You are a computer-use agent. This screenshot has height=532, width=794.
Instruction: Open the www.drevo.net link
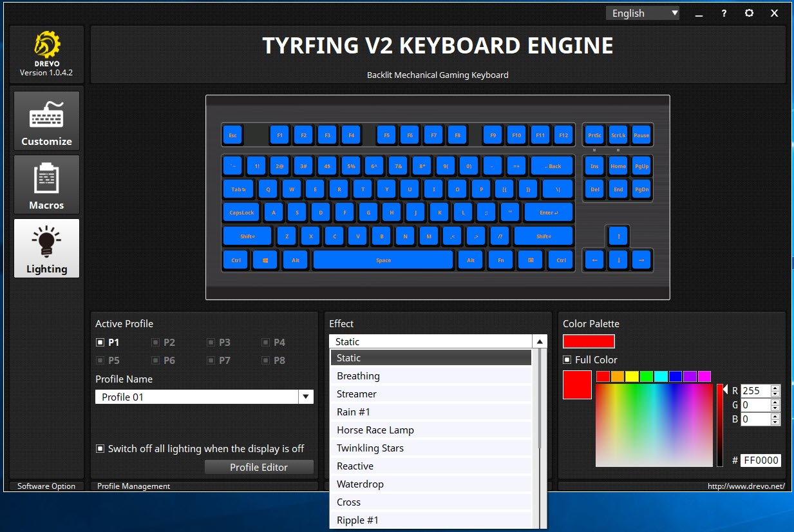pyautogui.click(x=746, y=486)
